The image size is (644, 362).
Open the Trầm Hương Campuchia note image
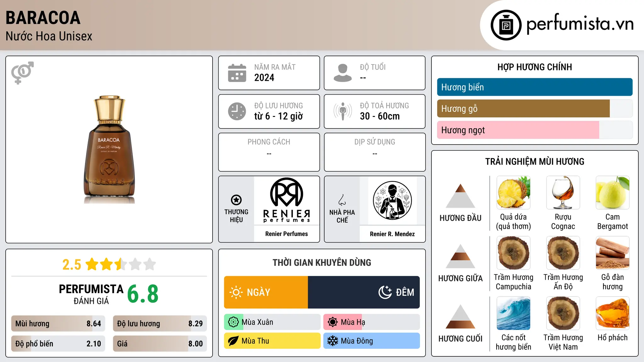point(514,253)
